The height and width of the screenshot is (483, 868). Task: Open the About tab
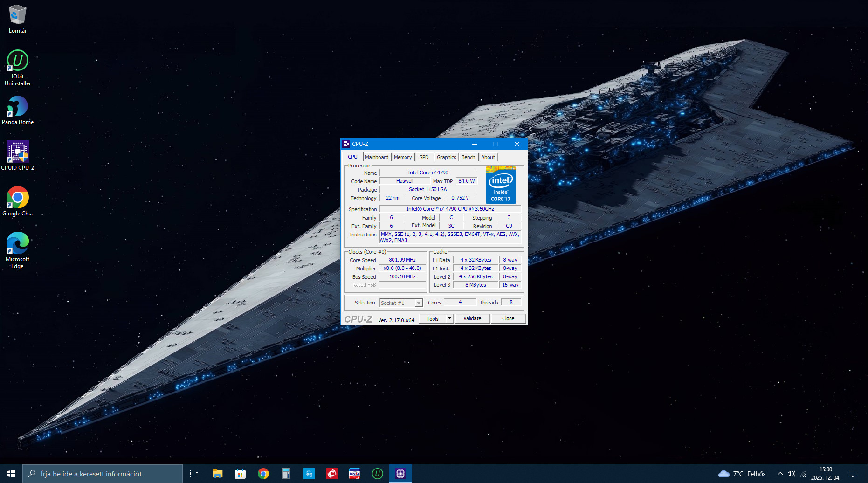coord(488,157)
